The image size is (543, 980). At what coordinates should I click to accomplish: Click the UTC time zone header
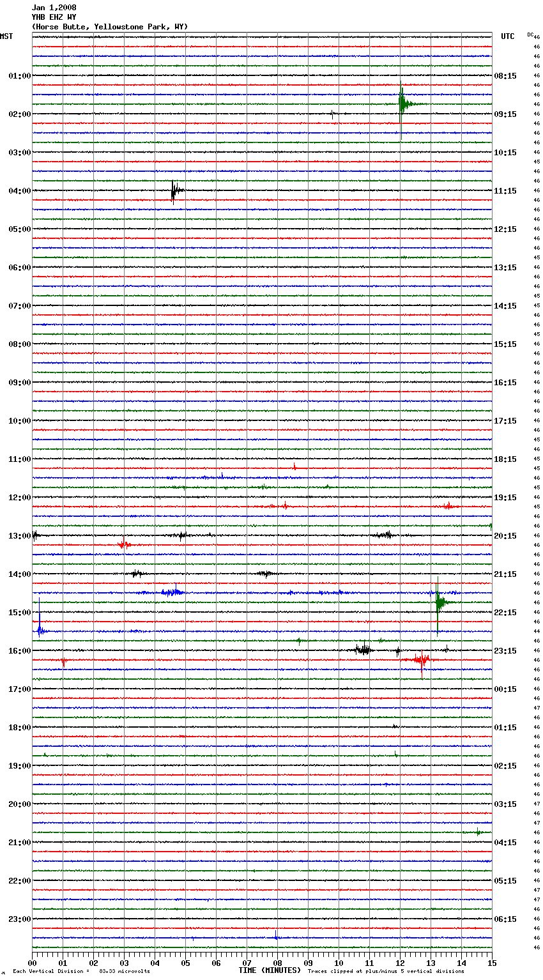(508, 36)
